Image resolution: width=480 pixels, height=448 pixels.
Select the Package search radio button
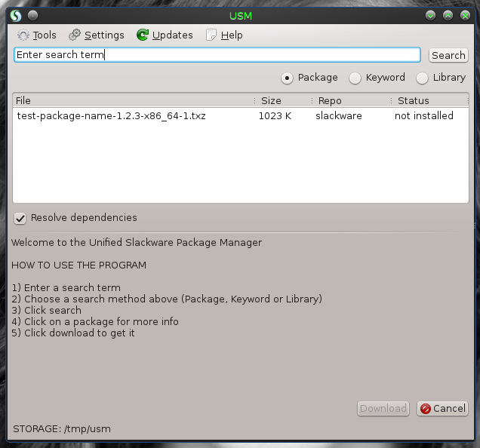287,78
